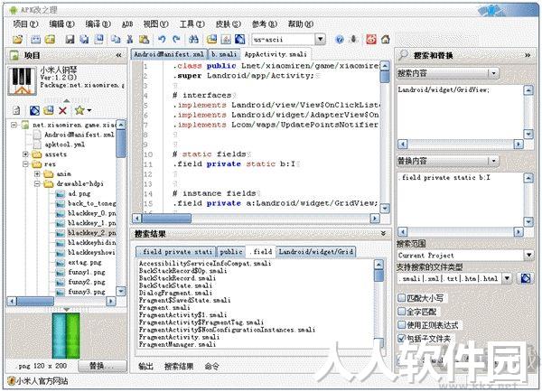Click the undo arrow icon
542x392 pixels.
click(x=162, y=40)
